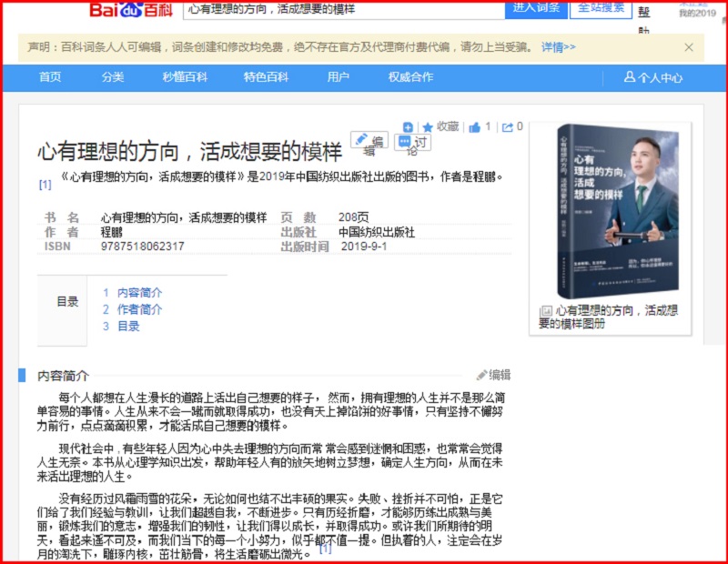Open 个人中心 user center
The height and width of the screenshot is (564, 728).
point(652,77)
